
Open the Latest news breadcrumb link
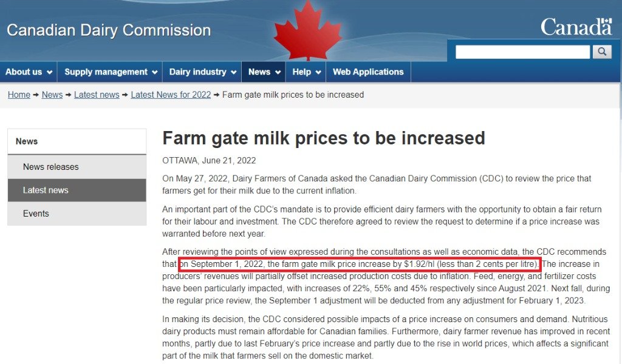coord(97,95)
